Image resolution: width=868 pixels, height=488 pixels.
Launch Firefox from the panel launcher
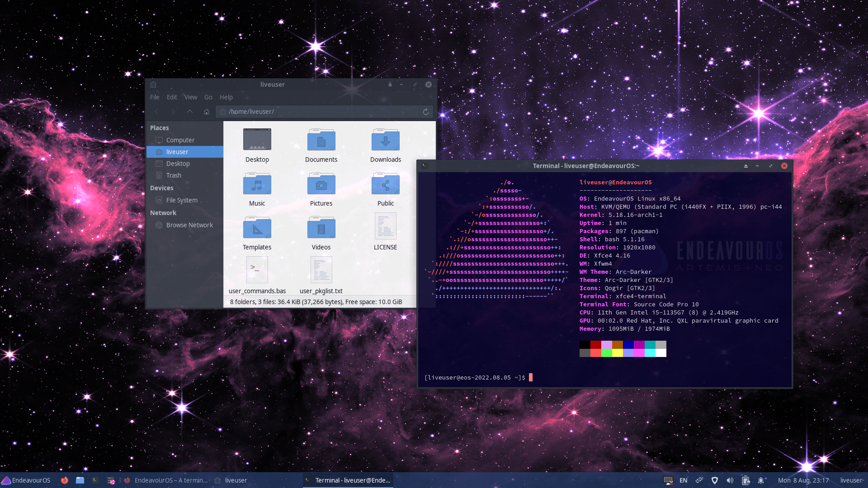coord(65,480)
